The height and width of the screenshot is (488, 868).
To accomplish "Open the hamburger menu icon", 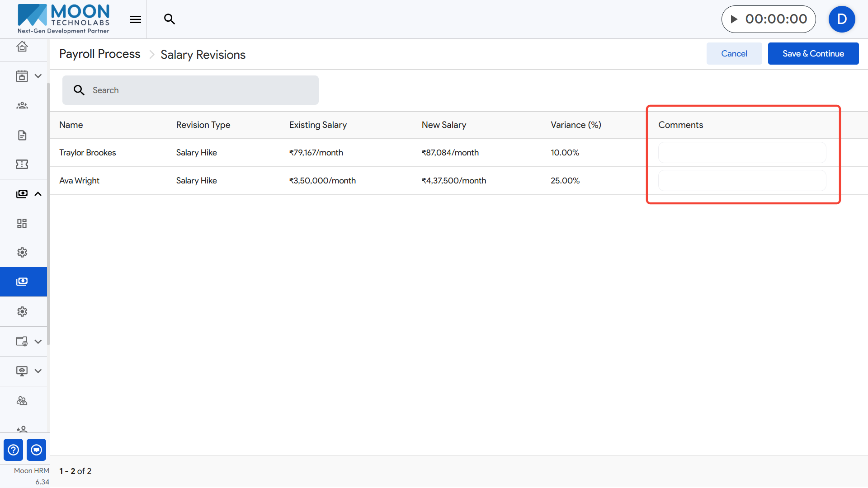I will point(135,19).
